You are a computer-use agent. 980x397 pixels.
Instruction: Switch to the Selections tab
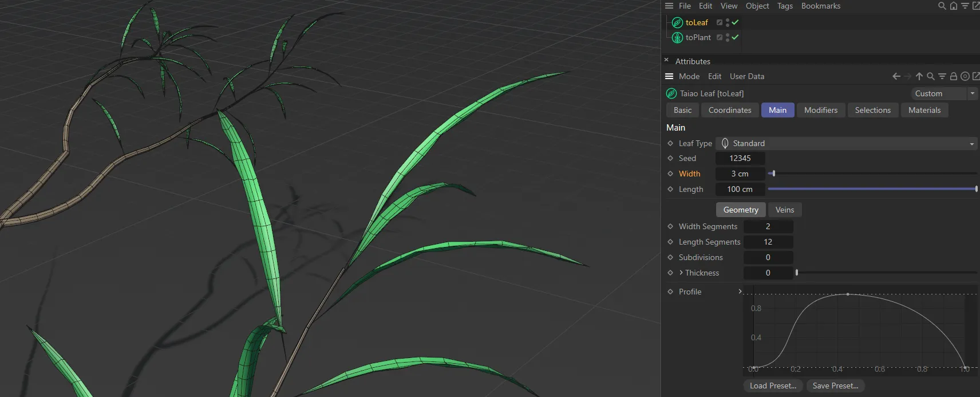point(873,110)
